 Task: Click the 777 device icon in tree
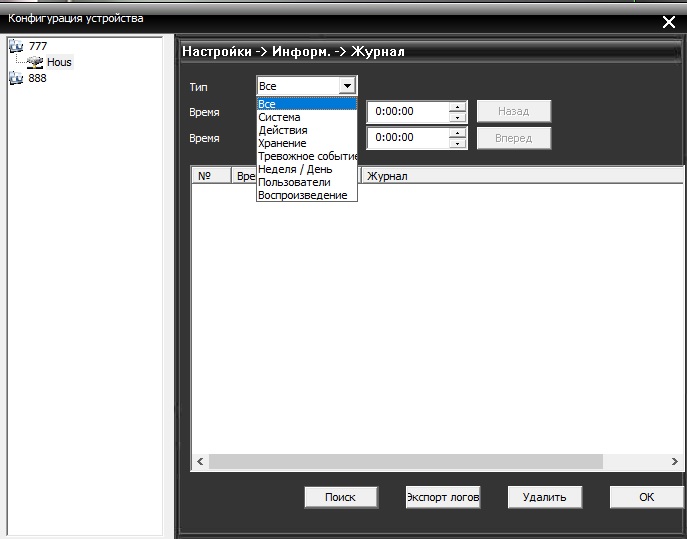pos(15,46)
